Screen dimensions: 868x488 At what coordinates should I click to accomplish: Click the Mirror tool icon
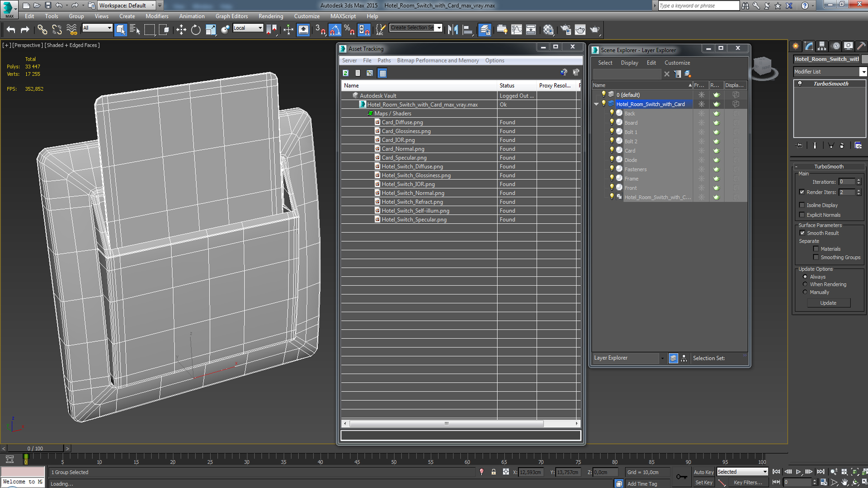pos(453,30)
